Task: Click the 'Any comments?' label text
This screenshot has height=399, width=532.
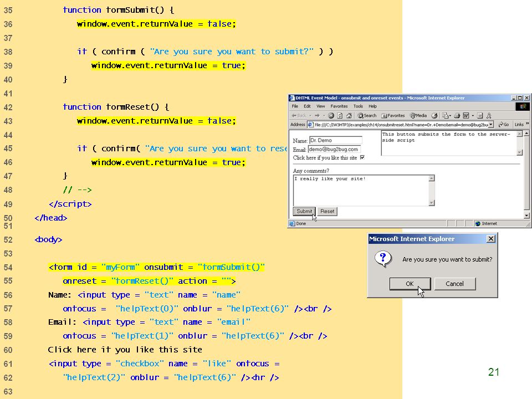Action: (x=311, y=171)
